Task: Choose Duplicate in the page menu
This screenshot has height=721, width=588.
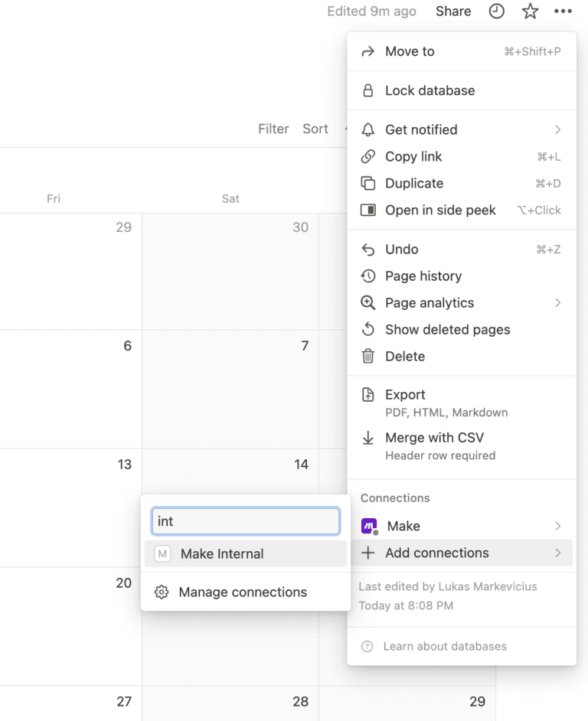Action: [414, 184]
